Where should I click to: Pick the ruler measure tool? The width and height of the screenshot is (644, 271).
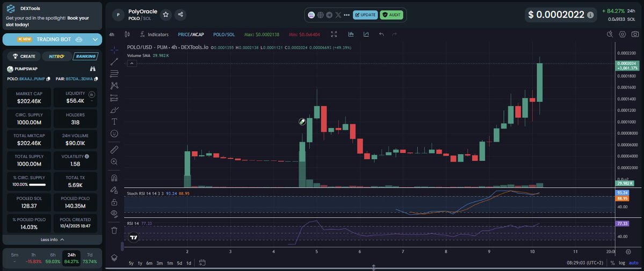[x=114, y=149]
